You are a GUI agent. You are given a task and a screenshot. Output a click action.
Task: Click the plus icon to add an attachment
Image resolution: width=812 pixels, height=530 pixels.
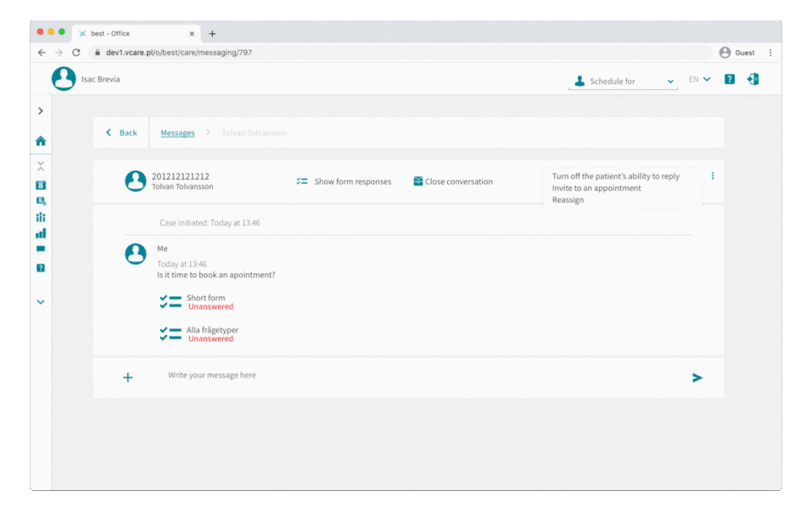coord(128,377)
